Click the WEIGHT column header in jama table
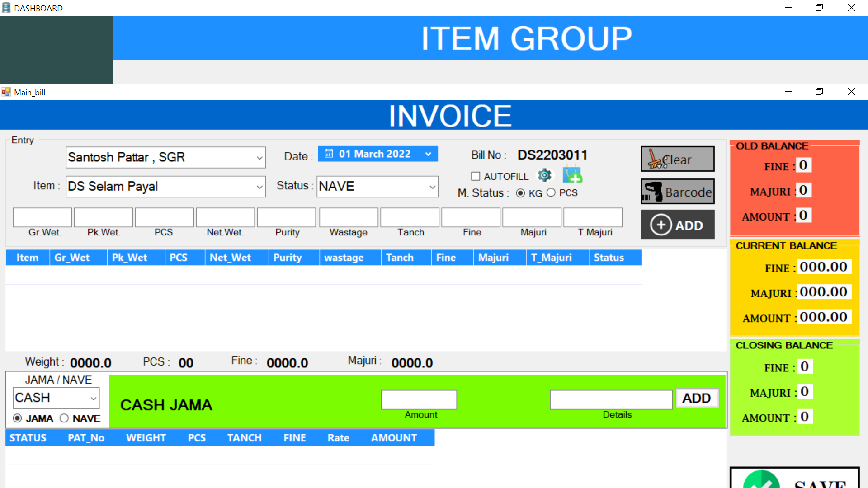The height and width of the screenshot is (488, 868). point(146,437)
